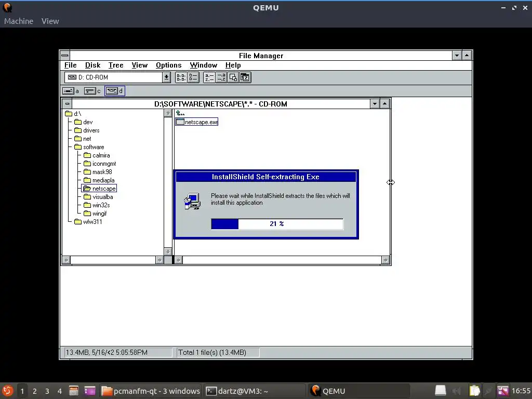
Task: Switch to workspace 2
Action: (x=35, y=391)
